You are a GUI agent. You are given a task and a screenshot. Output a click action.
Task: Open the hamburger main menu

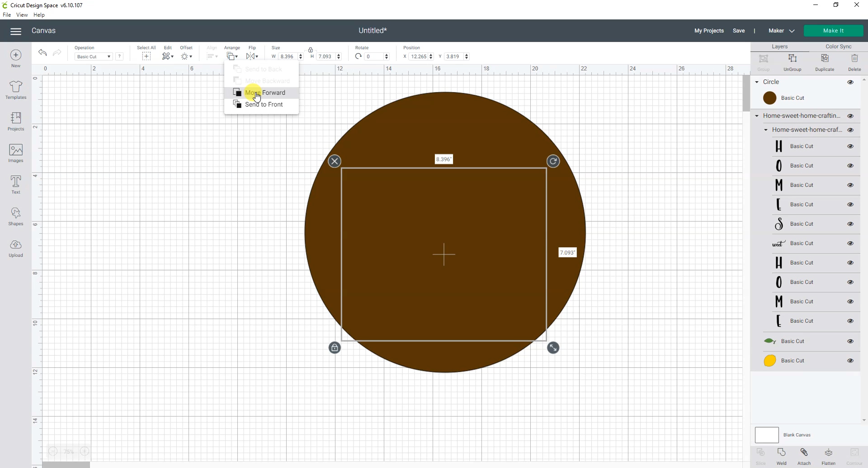16,31
